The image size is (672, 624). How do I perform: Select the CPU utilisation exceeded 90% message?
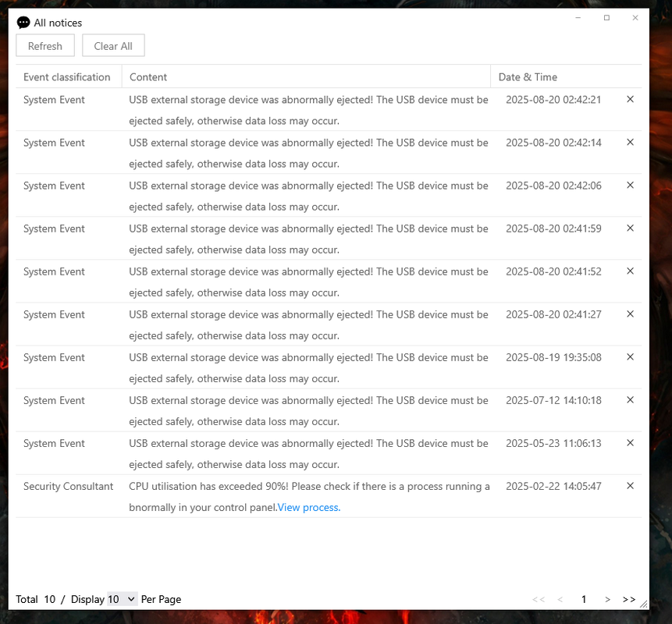309,497
